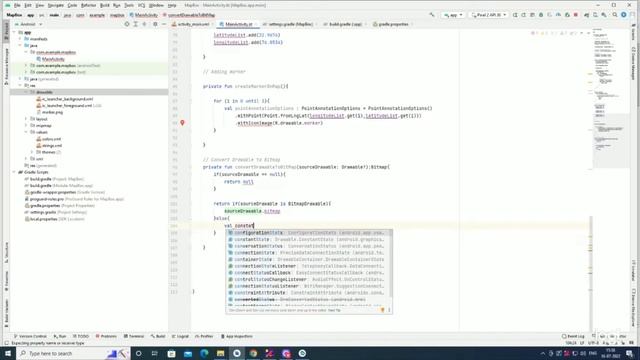Open the TODO tool window
This screenshot has height=360, width=640.
click(x=81, y=336)
